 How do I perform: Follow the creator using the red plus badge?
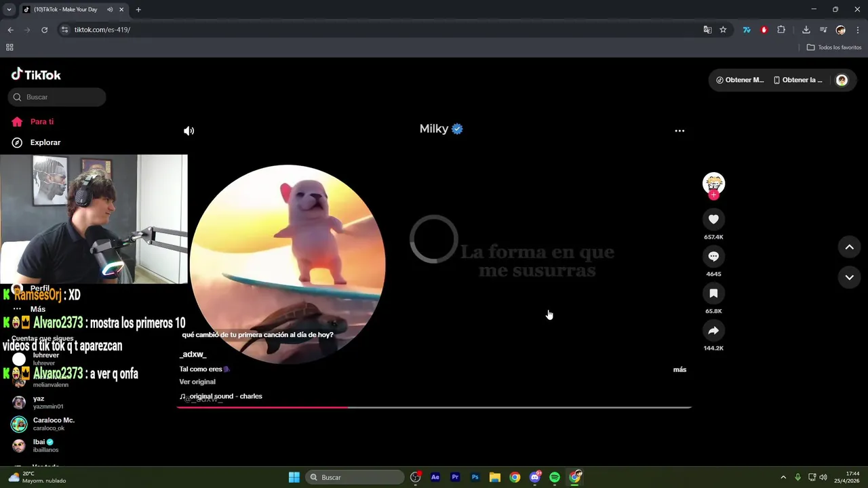pos(713,195)
